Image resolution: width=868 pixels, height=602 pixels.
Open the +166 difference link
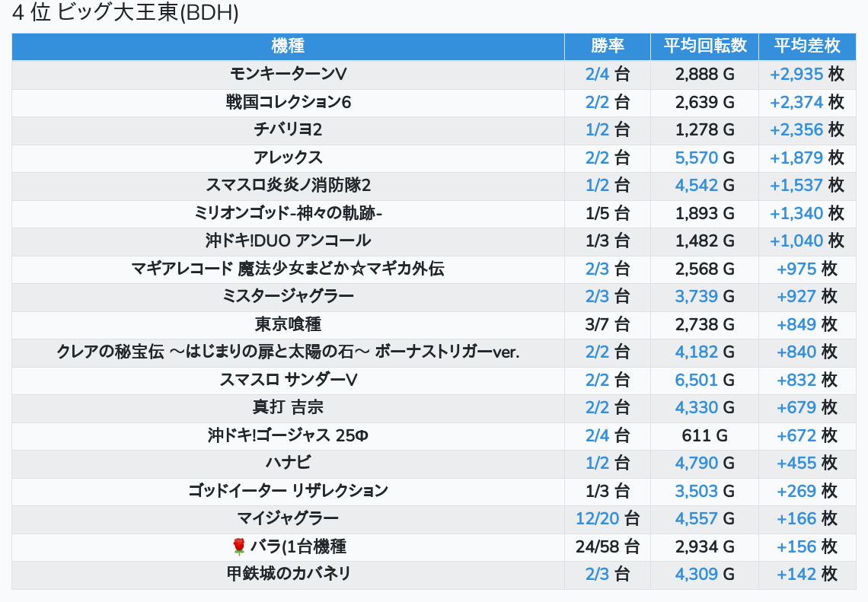796,518
